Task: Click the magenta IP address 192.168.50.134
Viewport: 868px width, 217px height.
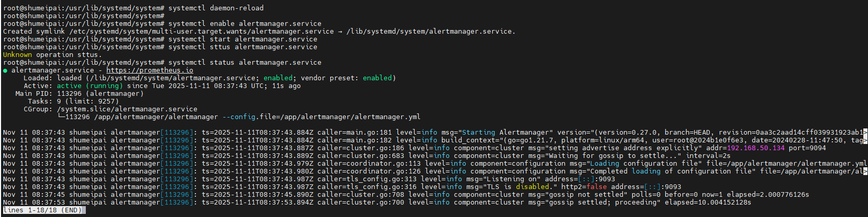Action: [x=756, y=148]
